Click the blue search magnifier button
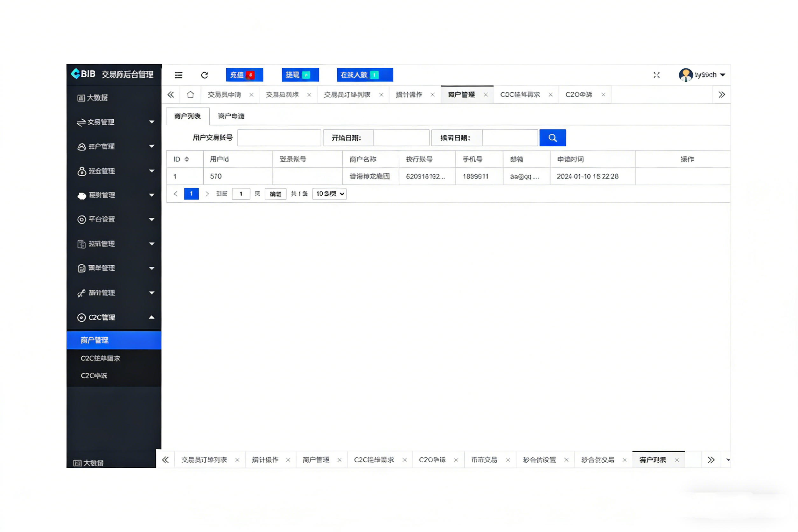 click(552, 138)
